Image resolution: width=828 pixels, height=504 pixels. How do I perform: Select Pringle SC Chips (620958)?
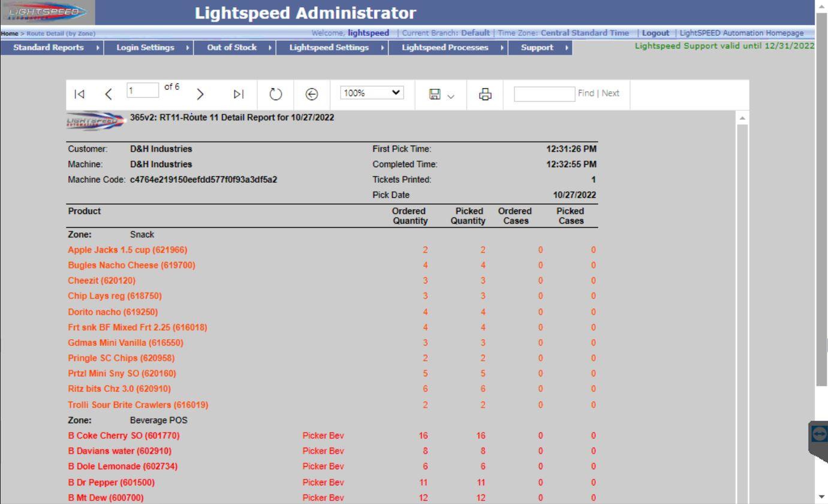[121, 358]
